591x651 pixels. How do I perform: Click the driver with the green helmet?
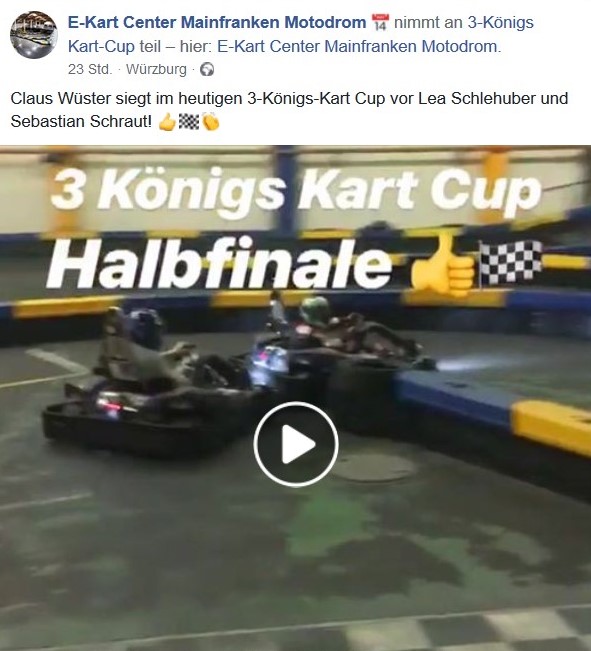tap(316, 311)
